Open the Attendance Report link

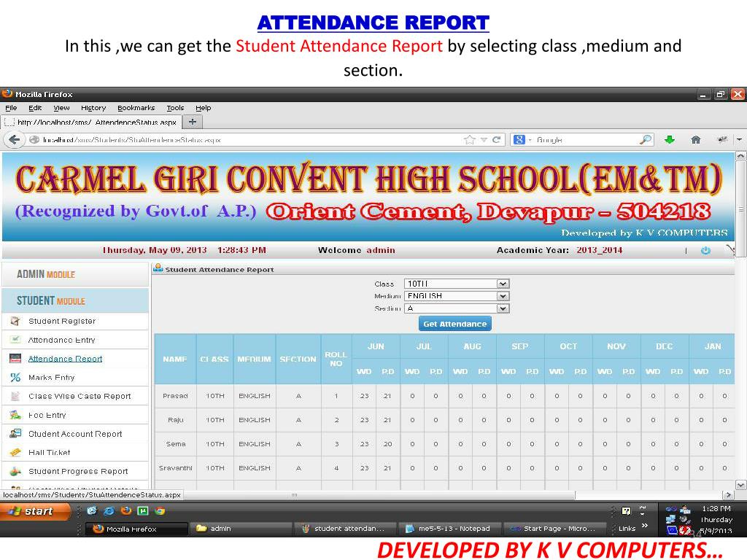(65, 359)
